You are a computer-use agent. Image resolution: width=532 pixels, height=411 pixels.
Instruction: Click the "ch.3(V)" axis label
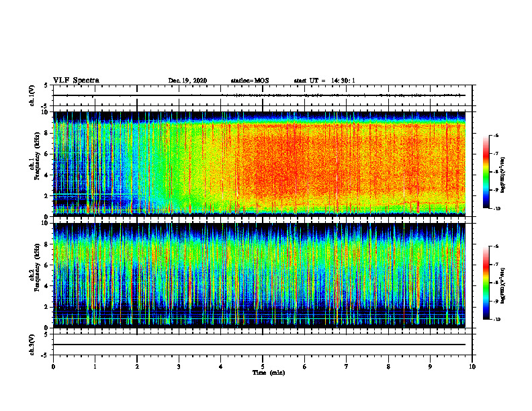[x=32, y=345]
